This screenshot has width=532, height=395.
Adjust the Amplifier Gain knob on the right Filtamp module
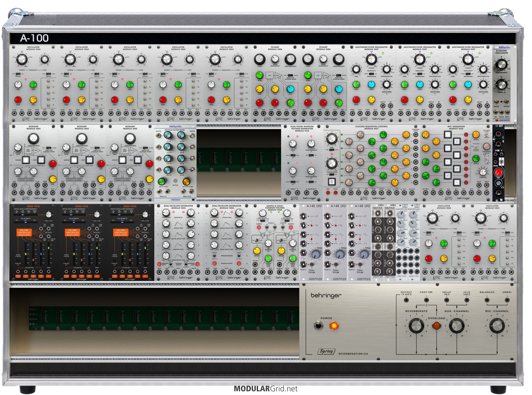(338, 59)
